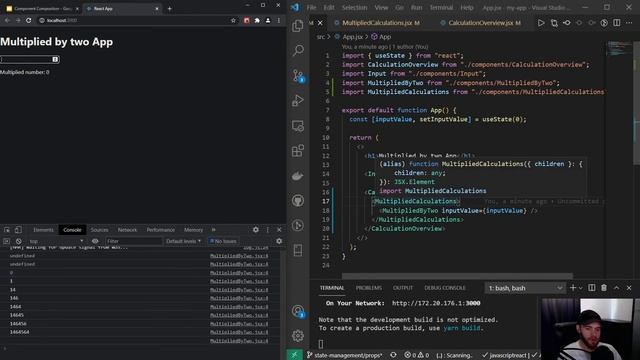Image resolution: width=640 pixels, height=360 pixels.
Task: Open a new Chrome tab
Action: pyautogui.click(x=169, y=8)
